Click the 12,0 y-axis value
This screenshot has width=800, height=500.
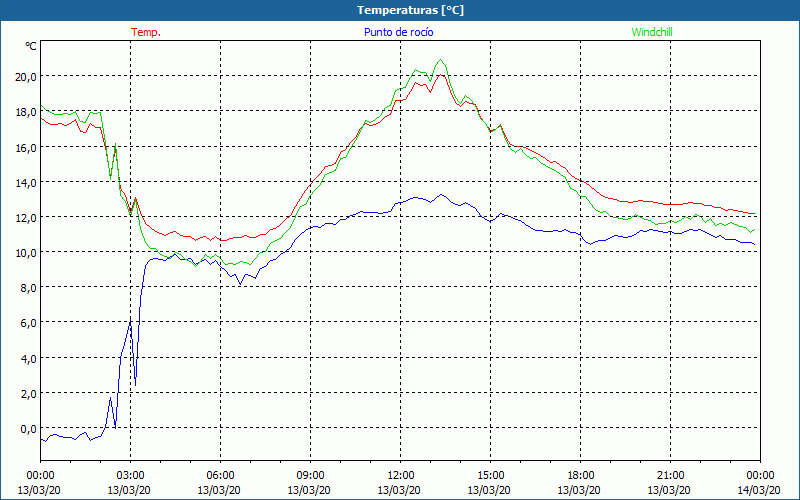coord(26,217)
